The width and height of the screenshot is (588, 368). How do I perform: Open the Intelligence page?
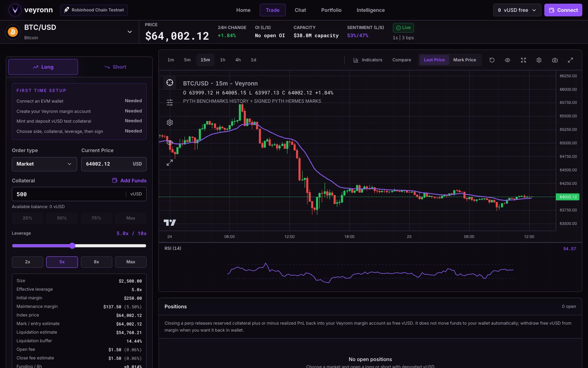click(371, 10)
